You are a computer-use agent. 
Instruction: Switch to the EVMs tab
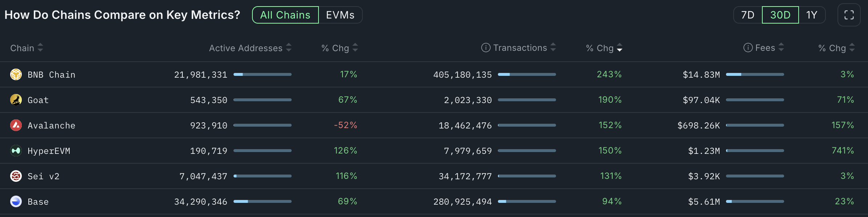coord(340,15)
